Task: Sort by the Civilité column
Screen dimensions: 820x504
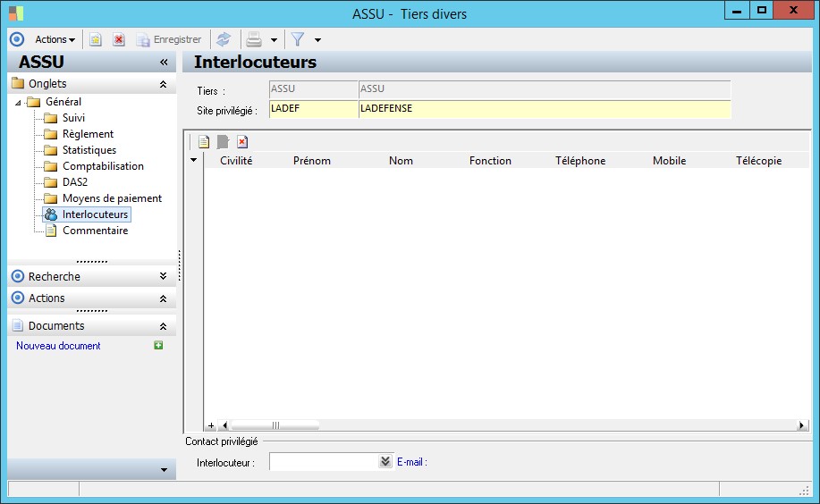Action: [x=236, y=161]
